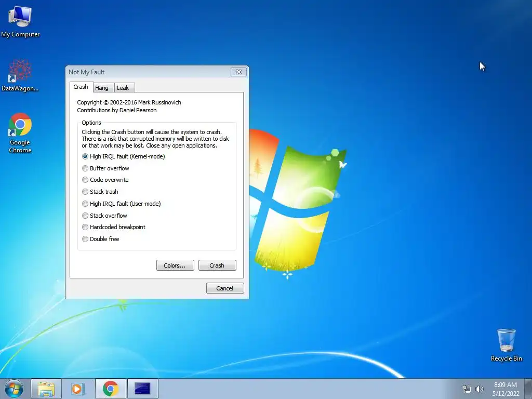Select the Recycle Bin desktop icon
The height and width of the screenshot is (399, 532).
(506, 345)
